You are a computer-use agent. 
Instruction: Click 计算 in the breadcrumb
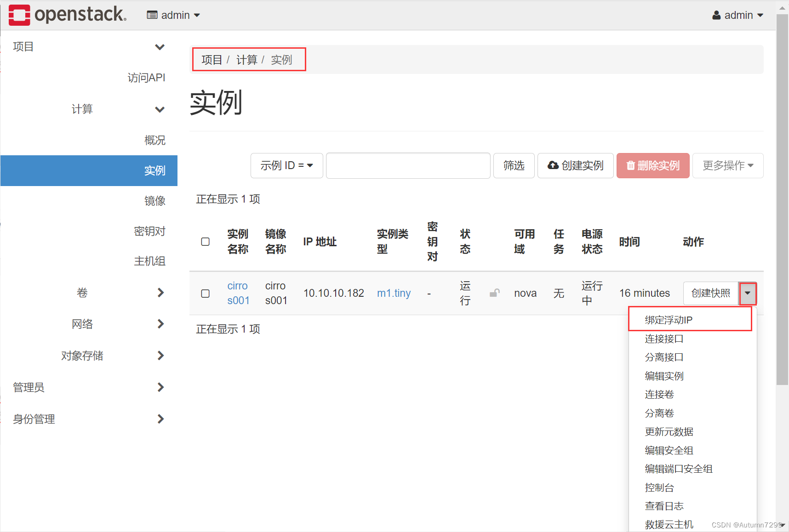pos(246,60)
